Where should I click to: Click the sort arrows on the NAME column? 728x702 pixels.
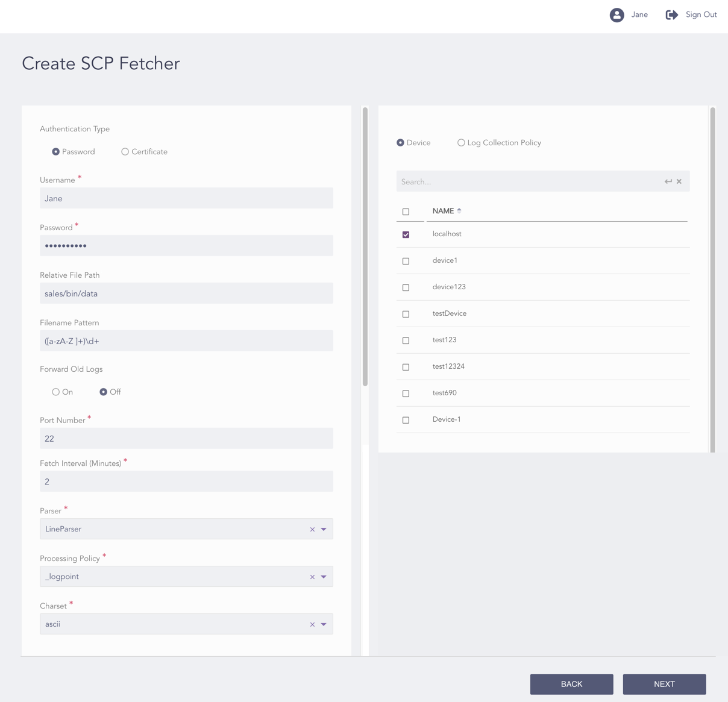pos(459,210)
